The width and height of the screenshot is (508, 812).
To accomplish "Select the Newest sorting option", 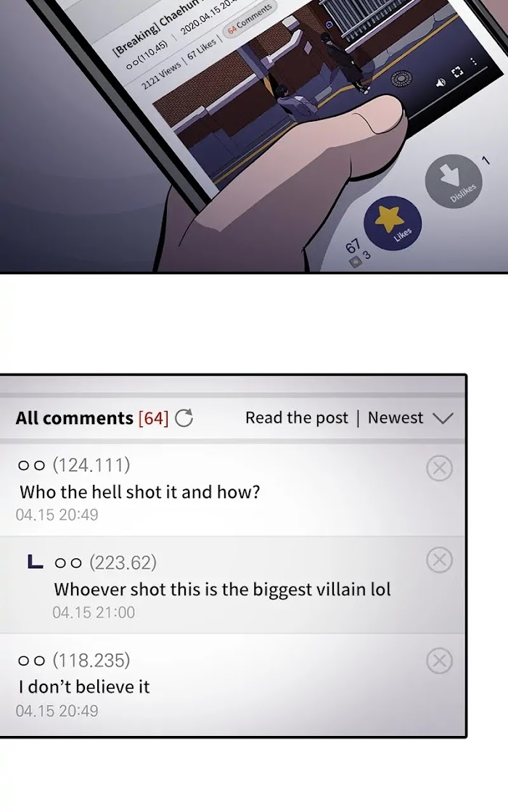I will (396, 418).
